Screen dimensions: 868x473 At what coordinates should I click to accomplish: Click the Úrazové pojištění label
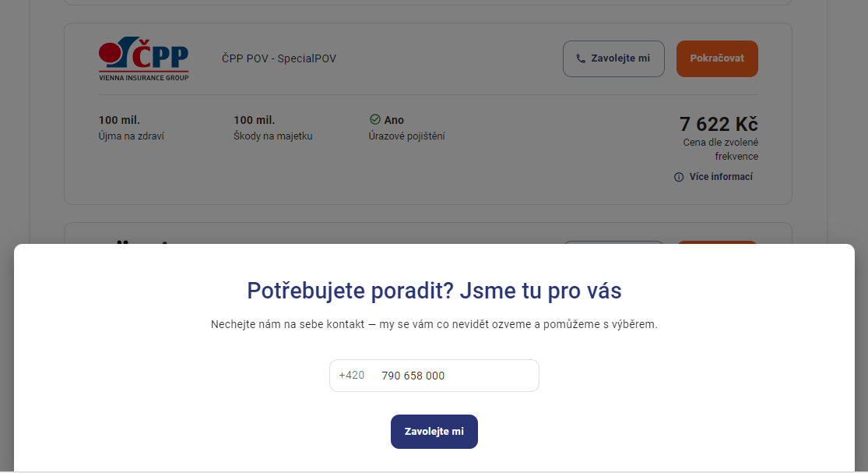(407, 136)
